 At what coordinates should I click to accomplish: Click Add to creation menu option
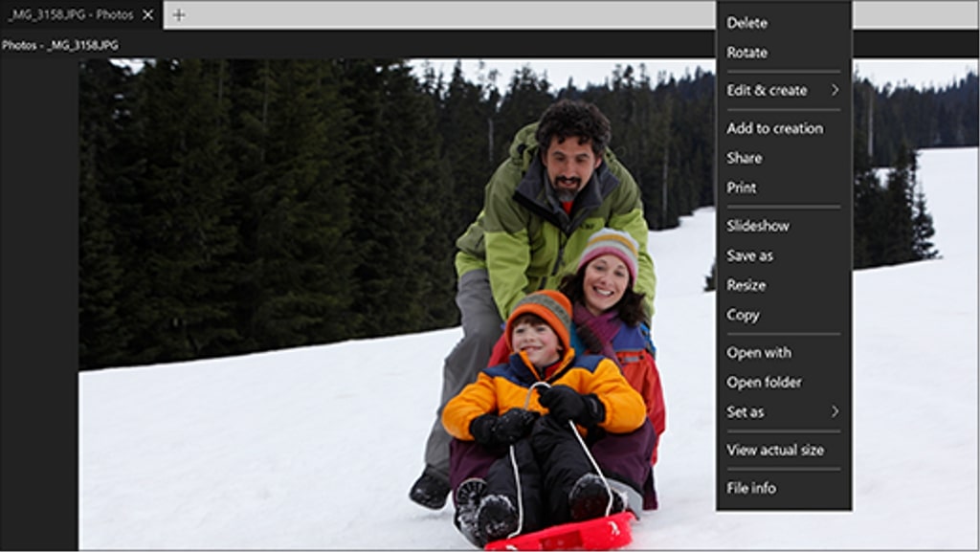pos(774,128)
